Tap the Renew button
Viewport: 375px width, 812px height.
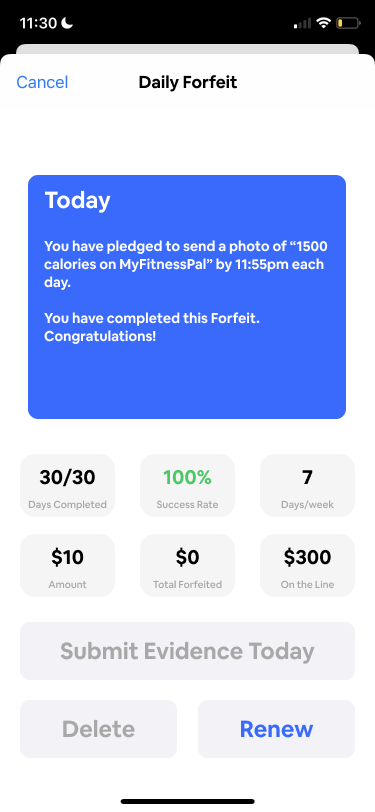click(276, 729)
